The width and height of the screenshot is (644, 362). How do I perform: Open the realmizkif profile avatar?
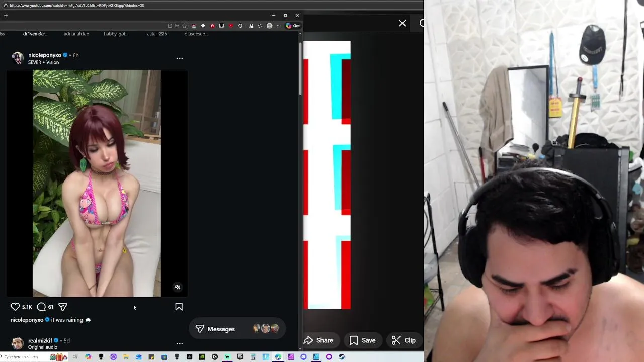point(18,343)
